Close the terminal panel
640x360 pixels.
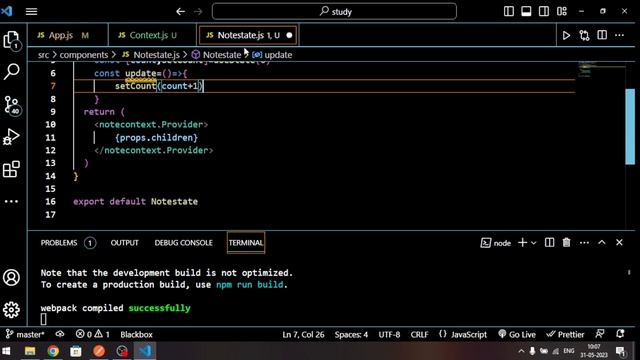[x=619, y=242]
